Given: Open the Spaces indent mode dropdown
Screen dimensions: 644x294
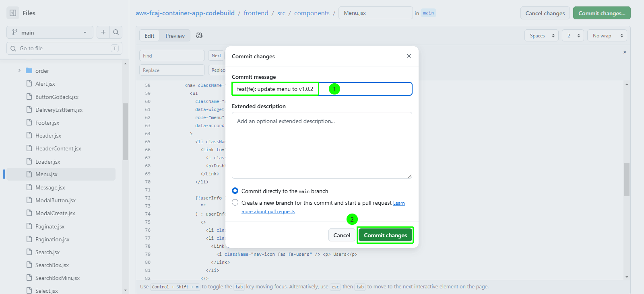Looking at the screenshot, I should 541,35.
